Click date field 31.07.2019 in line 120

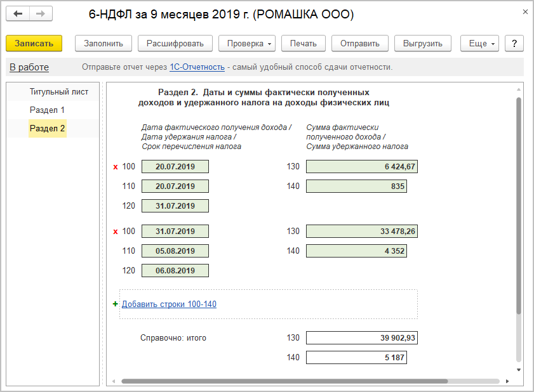click(175, 206)
